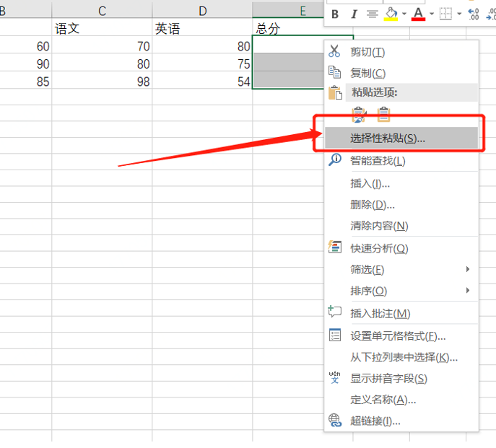Choose 筛选(E) from the context menu
The height and width of the screenshot is (448, 496).
401,270
